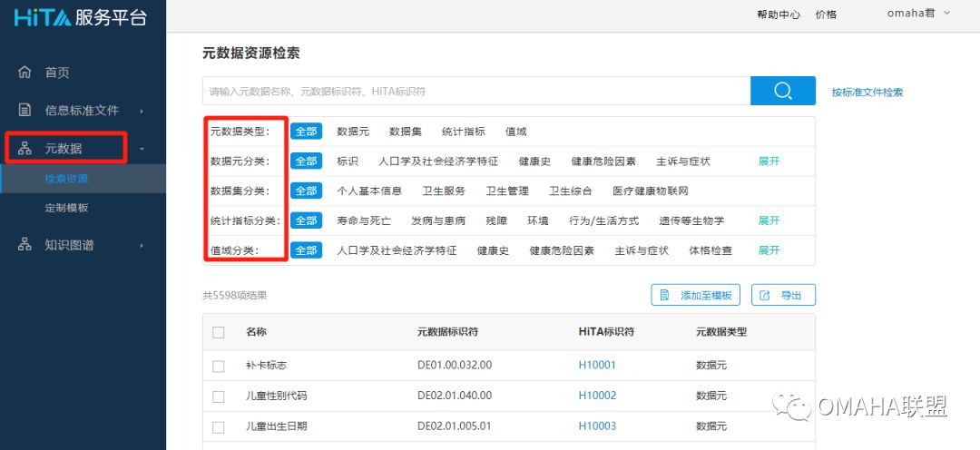Click the magnifier search button
The height and width of the screenshot is (450, 980).
tap(782, 91)
